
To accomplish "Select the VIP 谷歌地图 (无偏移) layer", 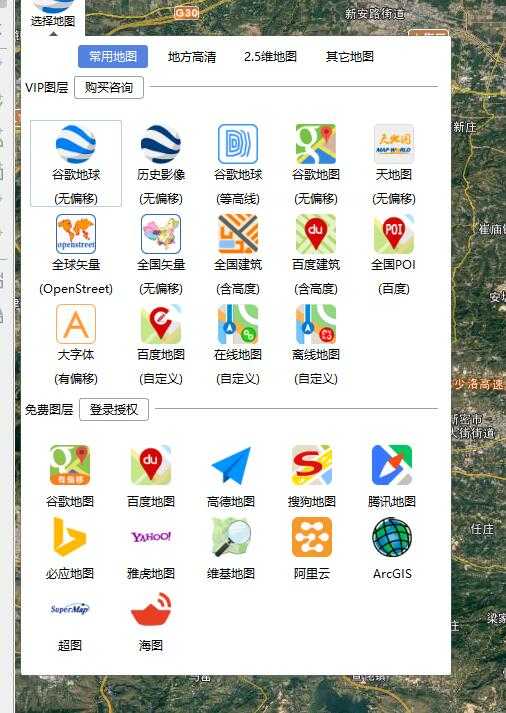I will click(x=316, y=163).
